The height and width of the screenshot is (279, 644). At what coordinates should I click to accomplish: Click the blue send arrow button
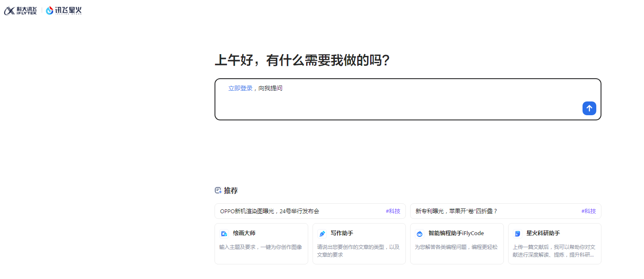click(589, 108)
